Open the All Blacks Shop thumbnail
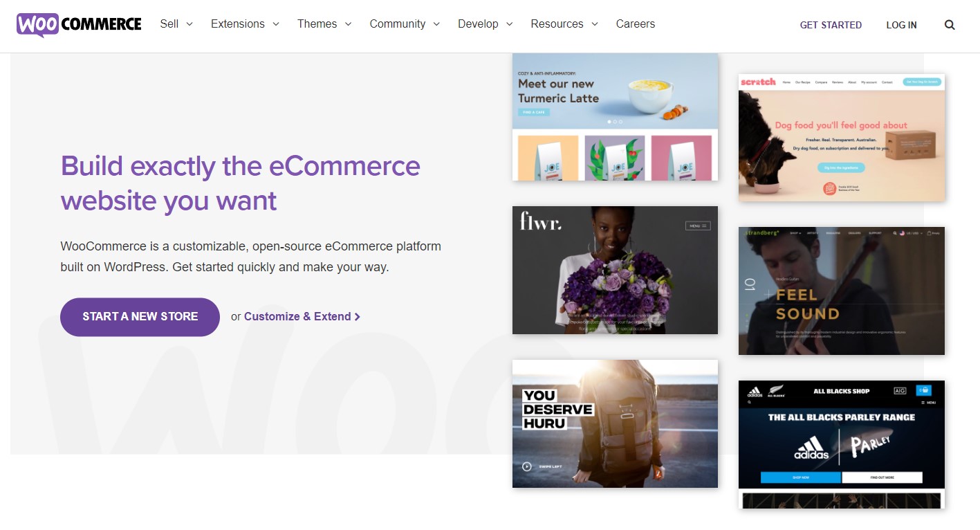Image resolution: width=980 pixels, height=530 pixels. tap(841, 444)
